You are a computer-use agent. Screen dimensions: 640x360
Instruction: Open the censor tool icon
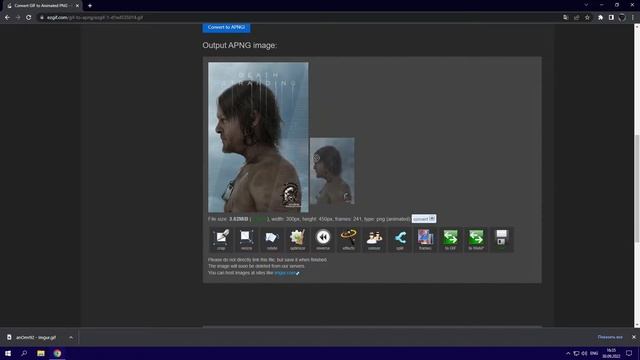[374, 240]
